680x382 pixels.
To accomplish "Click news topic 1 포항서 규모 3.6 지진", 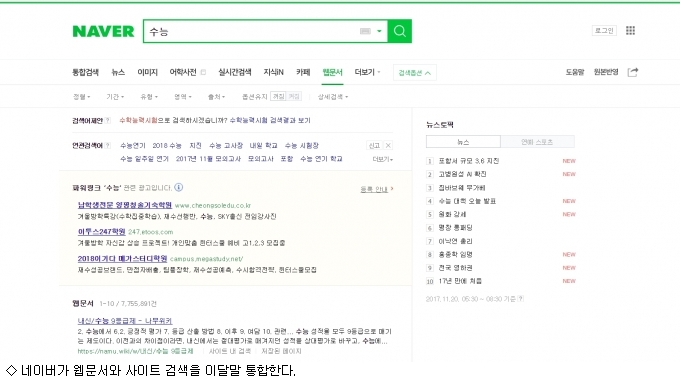I will coord(469,161).
